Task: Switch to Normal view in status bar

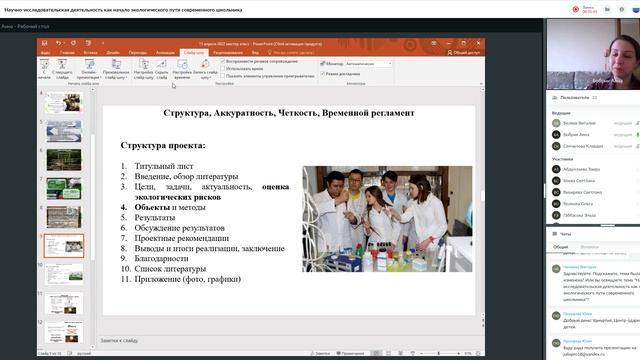Action: [376, 353]
